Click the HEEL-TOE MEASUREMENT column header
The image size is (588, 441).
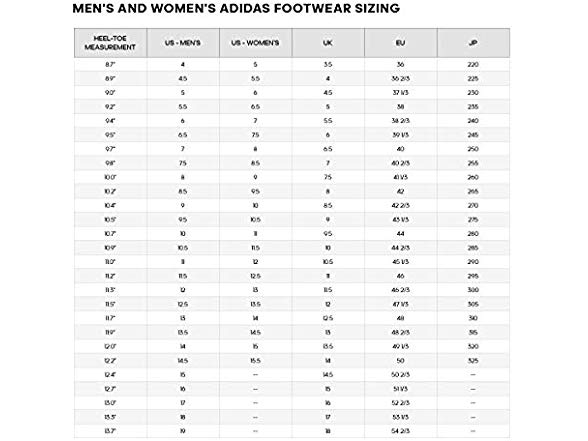click(110, 43)
